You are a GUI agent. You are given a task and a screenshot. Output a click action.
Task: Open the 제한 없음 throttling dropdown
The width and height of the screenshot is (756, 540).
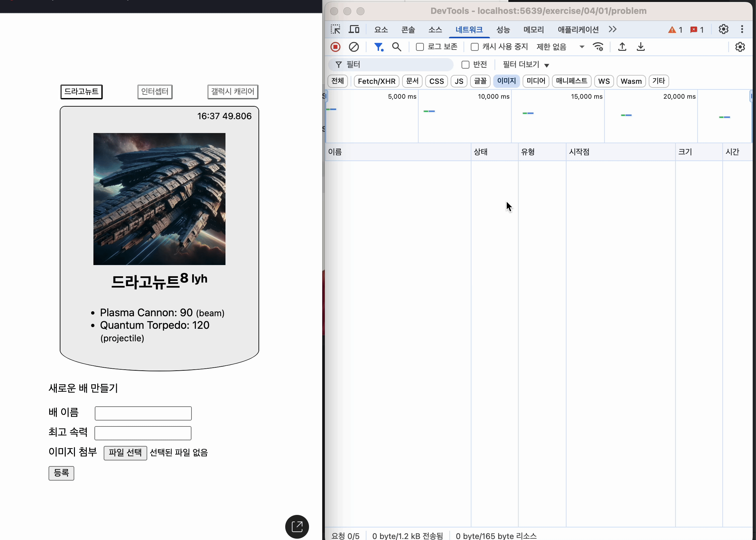click(x=560, y=47)
